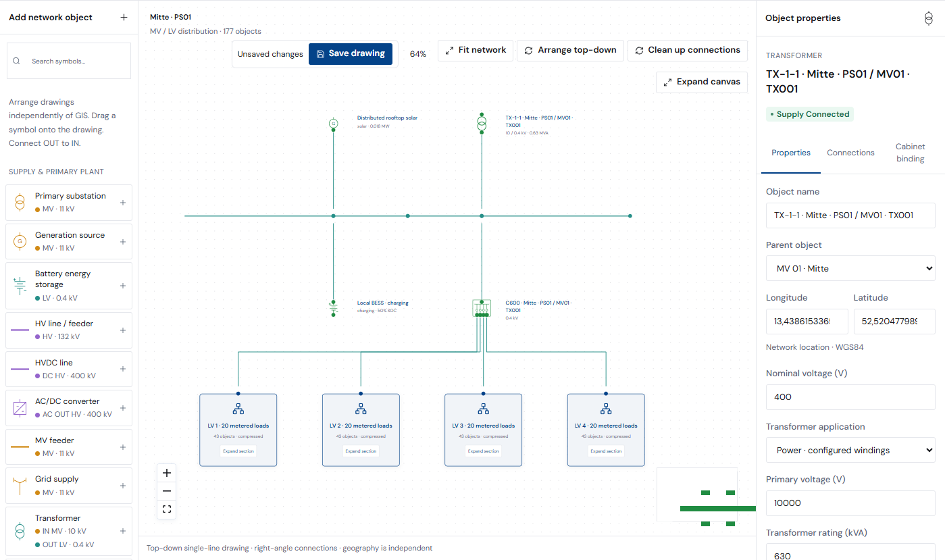
Task: Click the Supply Connected status badge
Action: [x=810, y=114]
